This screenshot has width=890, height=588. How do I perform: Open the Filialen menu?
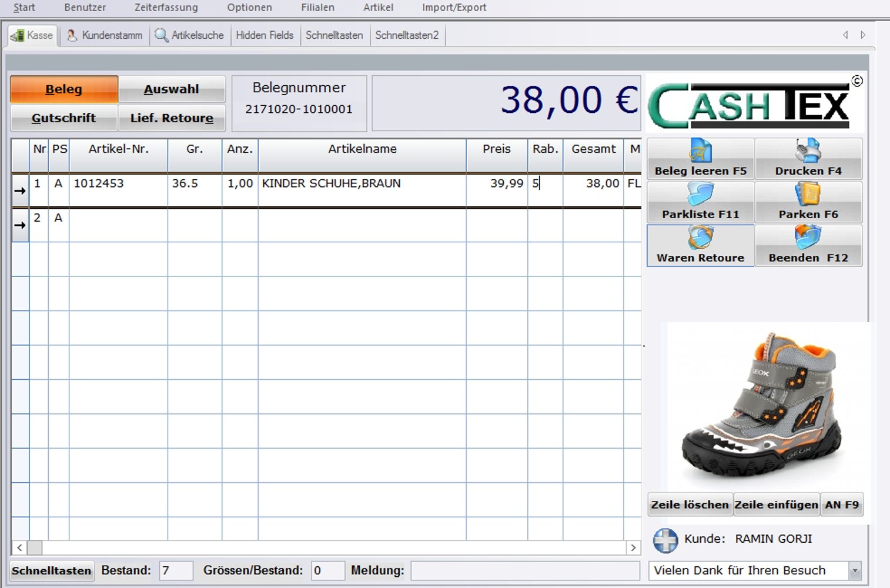coord(318,8)
